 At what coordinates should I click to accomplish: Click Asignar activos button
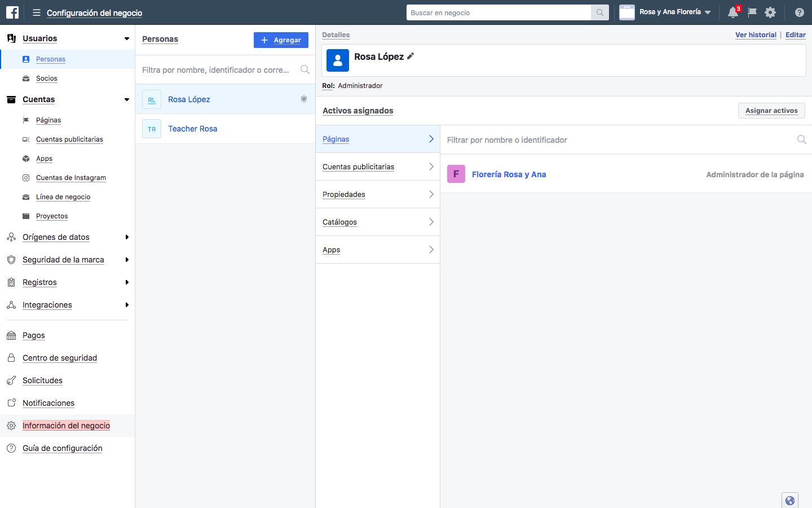(771, 111)
